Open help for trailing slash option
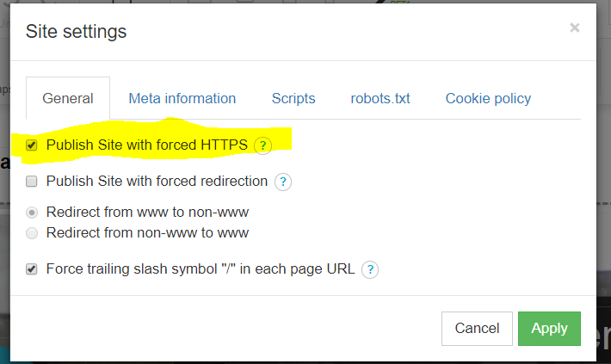The image size is (611, 364). (370, 269)
